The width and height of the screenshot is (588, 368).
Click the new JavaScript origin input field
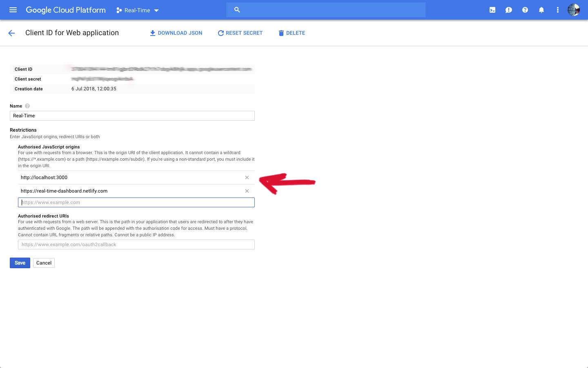coord(136,202)
